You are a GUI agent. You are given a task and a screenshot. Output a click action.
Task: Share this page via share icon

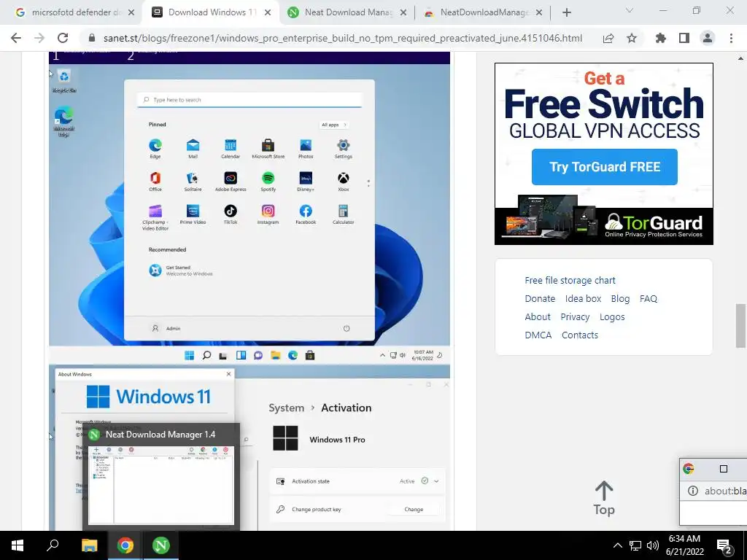coord(608,38)
